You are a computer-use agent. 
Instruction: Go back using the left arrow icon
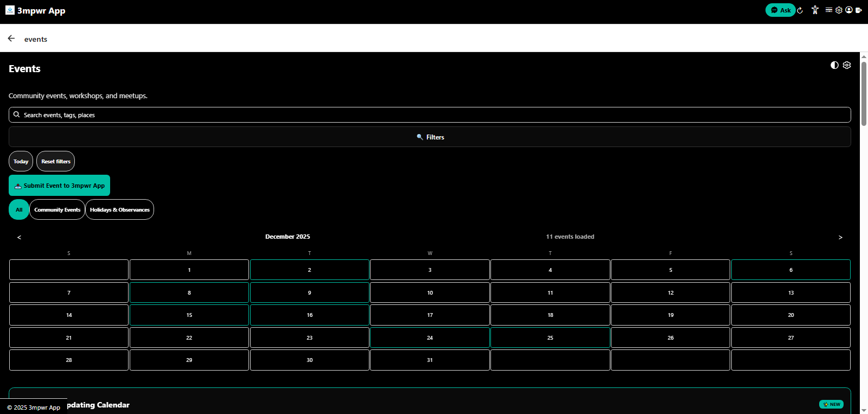point(11,39)
